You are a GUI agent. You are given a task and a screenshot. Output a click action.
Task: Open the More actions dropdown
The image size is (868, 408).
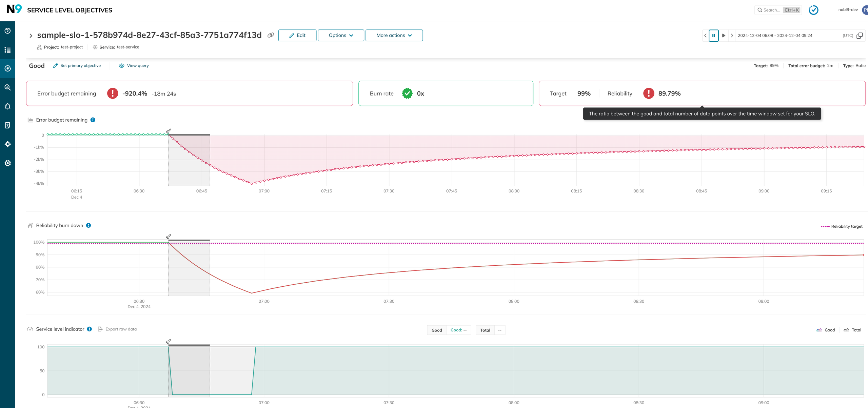[394, 35]
